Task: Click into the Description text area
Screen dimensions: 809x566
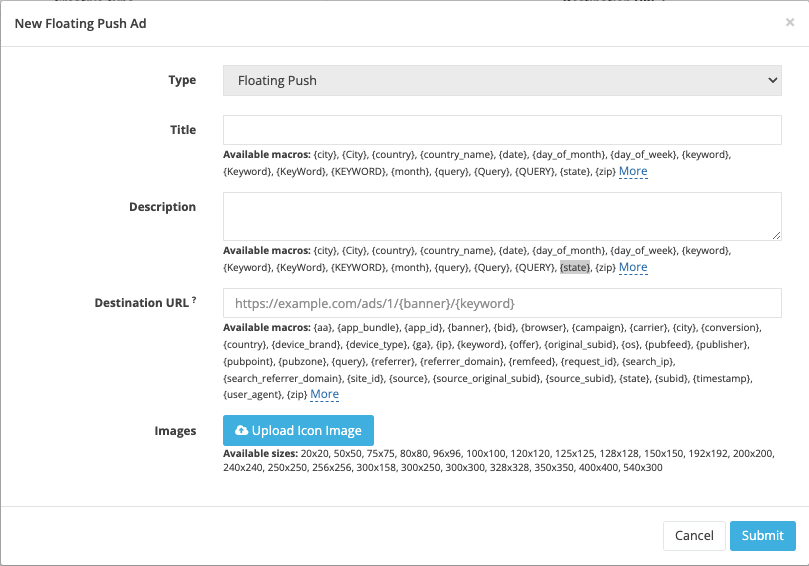Action: 502,217
